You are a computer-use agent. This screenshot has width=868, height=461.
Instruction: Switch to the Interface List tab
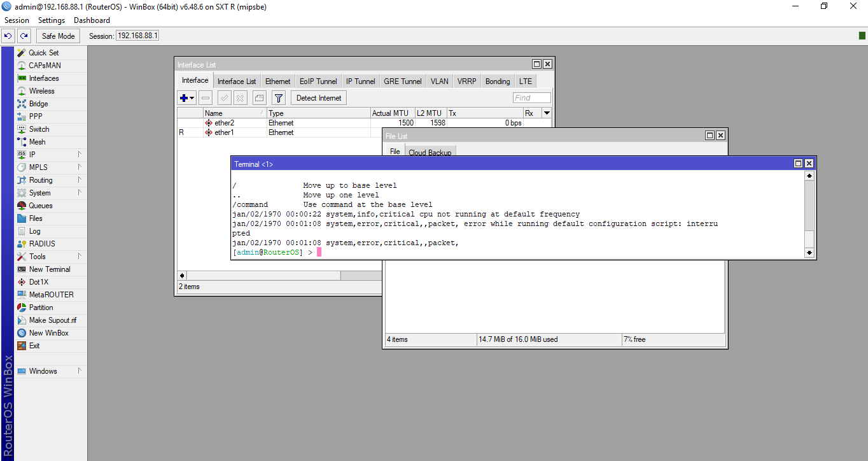pyautogui.click(x=237, y=82)
